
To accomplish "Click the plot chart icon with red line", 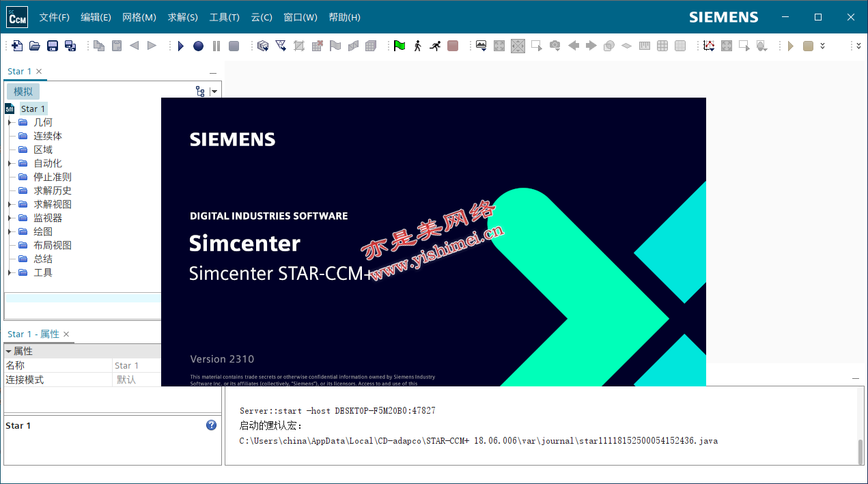I will click(x=709, y=46).
